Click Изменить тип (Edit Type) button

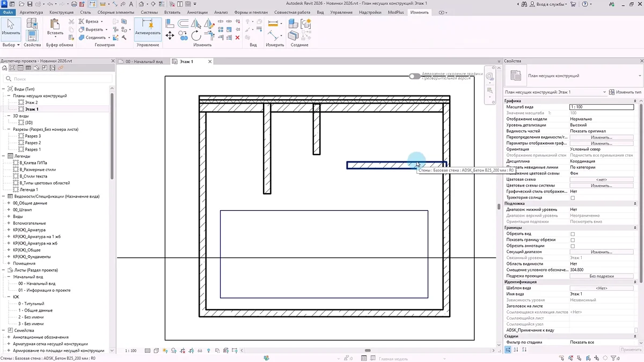point(623,92)
